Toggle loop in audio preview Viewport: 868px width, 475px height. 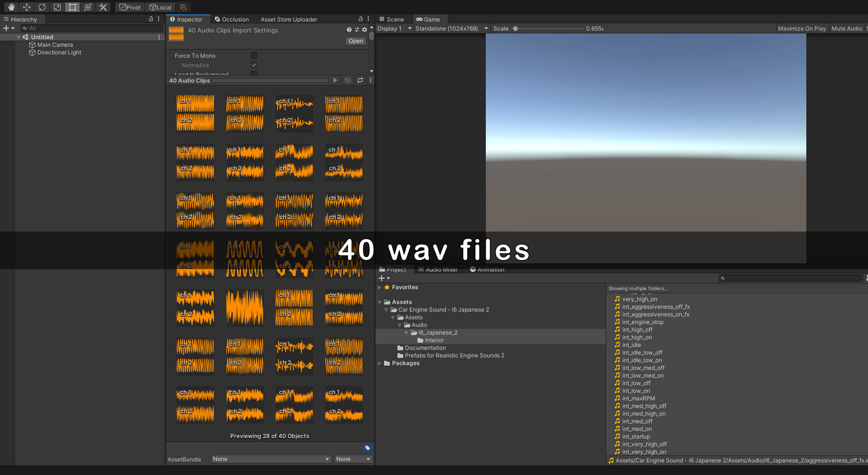[360, 80]
